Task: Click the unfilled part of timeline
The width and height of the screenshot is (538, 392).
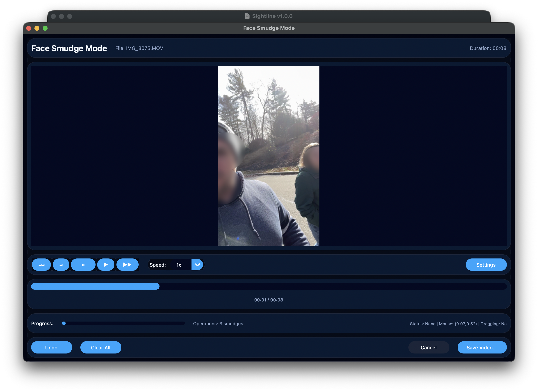Action: coord(333,286)
